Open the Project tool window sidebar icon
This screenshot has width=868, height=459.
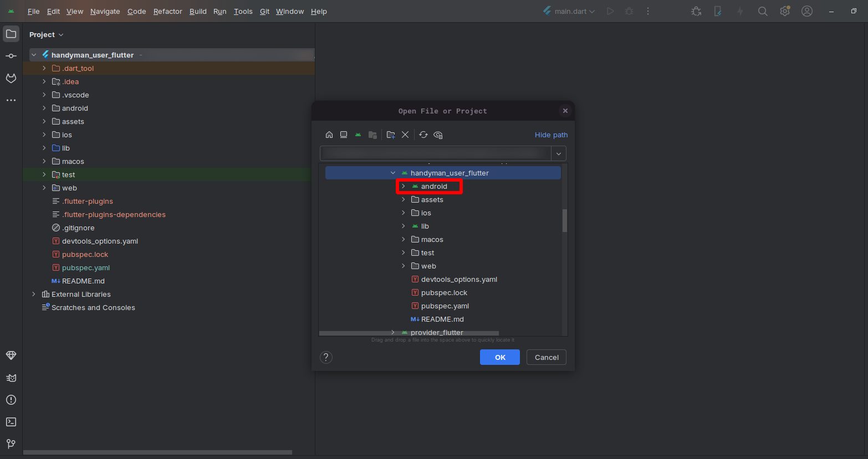[11, 34]
